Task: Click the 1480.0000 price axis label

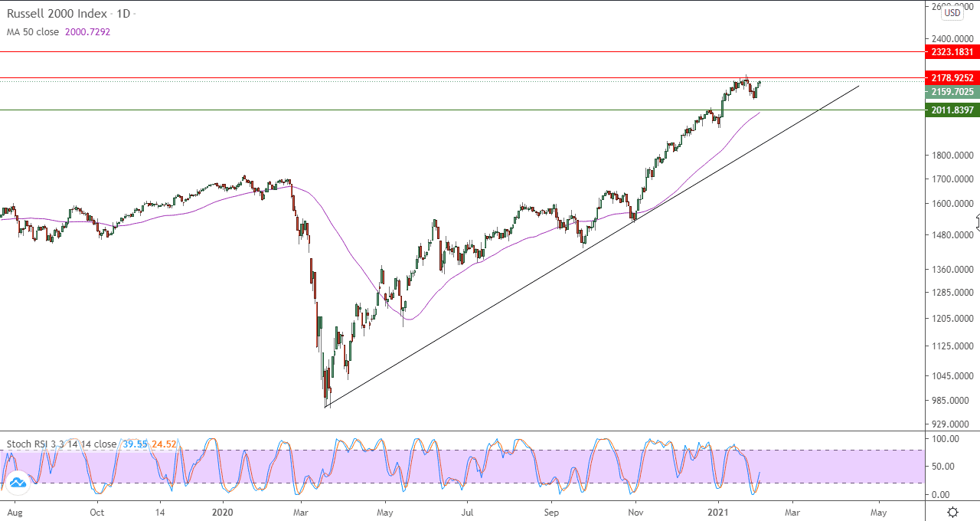Action: tap(952, 235)
